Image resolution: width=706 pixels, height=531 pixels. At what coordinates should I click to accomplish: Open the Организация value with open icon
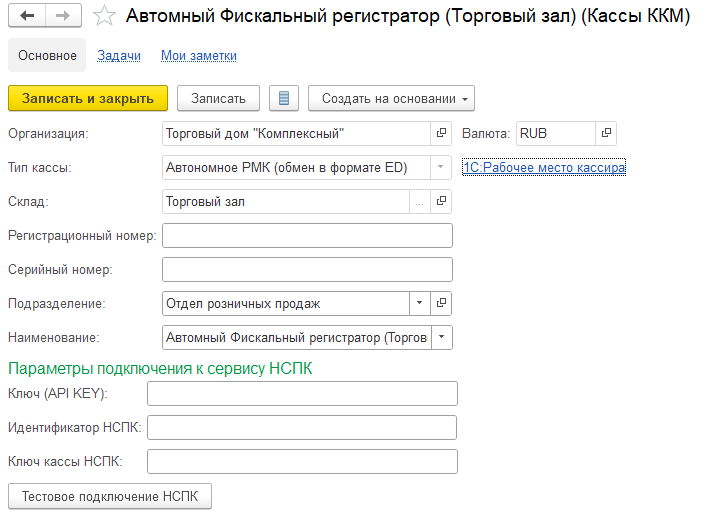441,133
